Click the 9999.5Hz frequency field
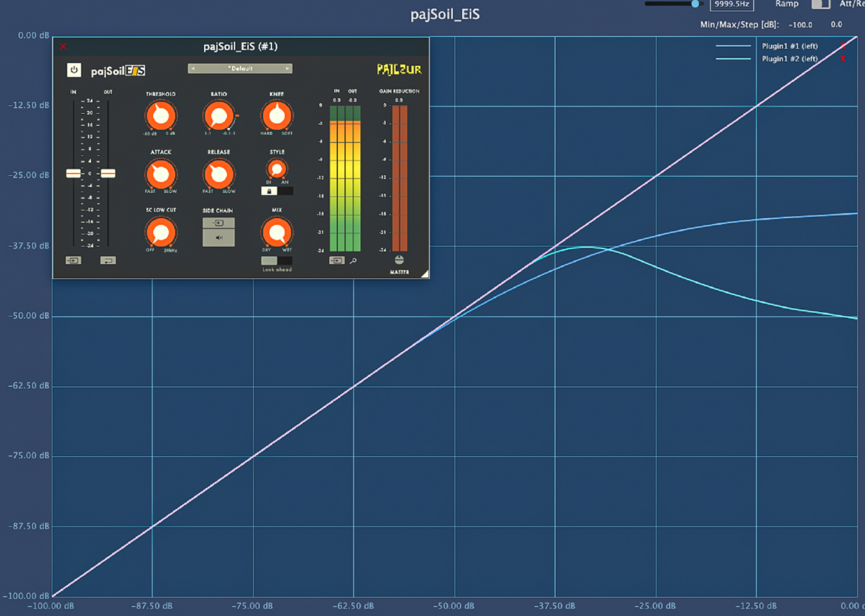This screenshot has width=865, height=616. point(731,4)
